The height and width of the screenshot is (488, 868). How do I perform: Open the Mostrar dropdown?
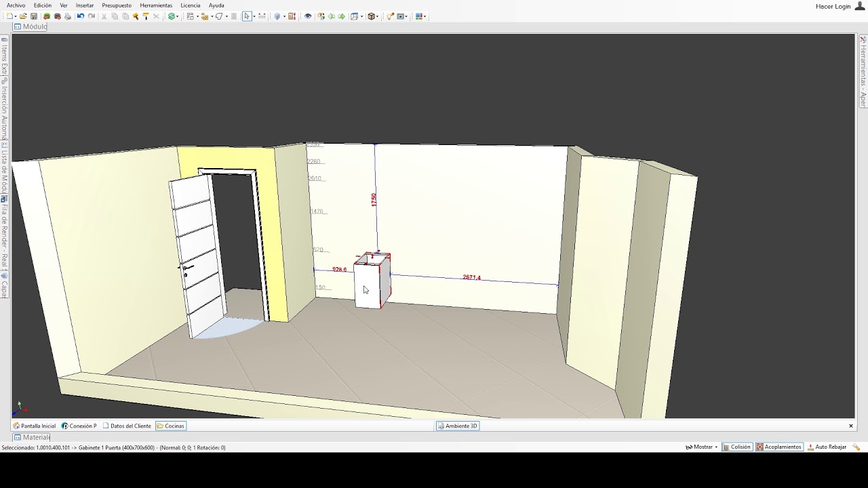point(701,447)
